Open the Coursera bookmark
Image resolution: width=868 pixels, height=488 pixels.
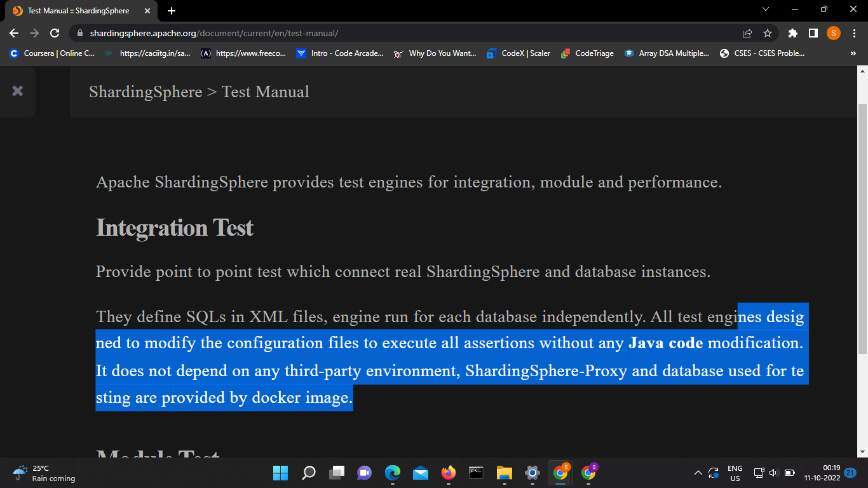click(52, 53)
